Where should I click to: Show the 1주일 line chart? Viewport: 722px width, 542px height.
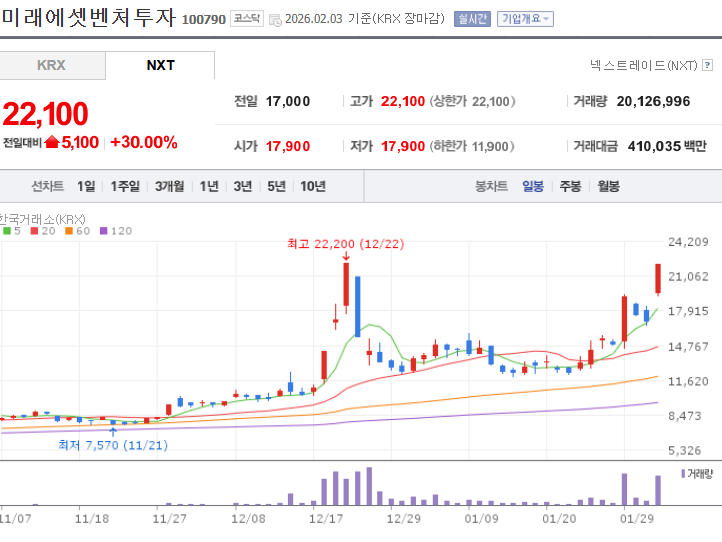[x=125, y=186]
